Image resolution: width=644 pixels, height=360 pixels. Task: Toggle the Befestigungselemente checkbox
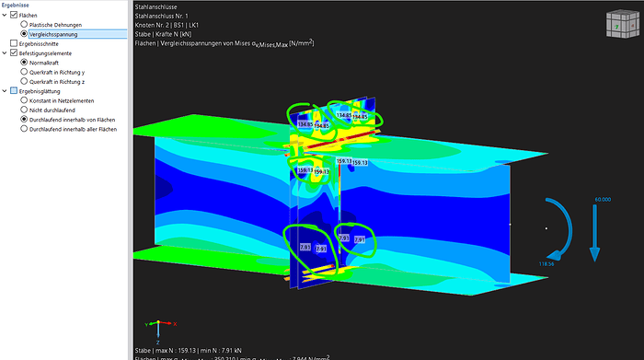(x=14, y=52)
